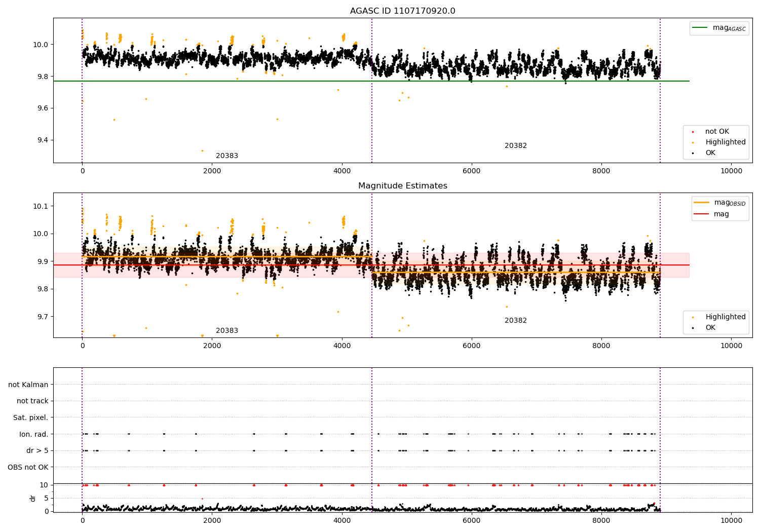Click x-tick 2000 under the dr panel
Image resolution: width=760 pixels, height=532 pixels.
212,521
